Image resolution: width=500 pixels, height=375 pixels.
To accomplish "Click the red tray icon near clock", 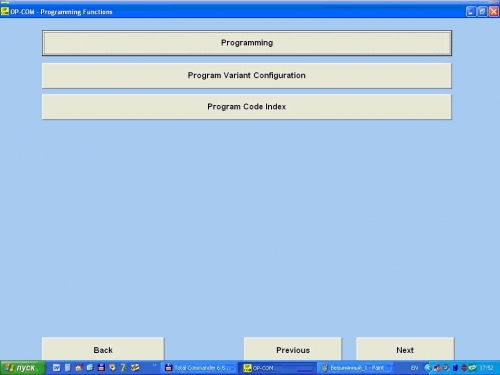I will coord(464,368).
